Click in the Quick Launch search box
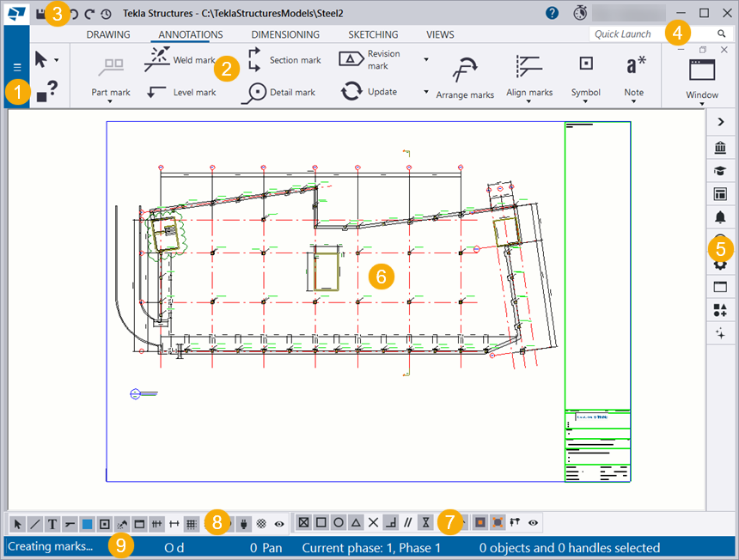The image size is (739, 560). click(649, 34)
